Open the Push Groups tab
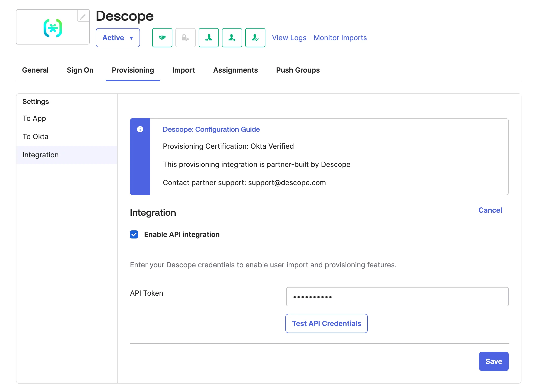This screenshot has height=392, width=548. [x=298, y=70]
